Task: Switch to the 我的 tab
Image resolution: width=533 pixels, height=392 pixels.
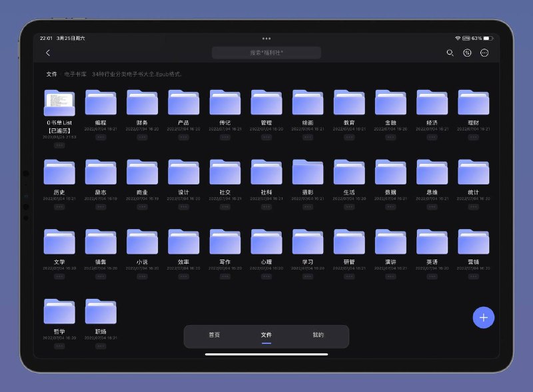Action: click(318, 335)
